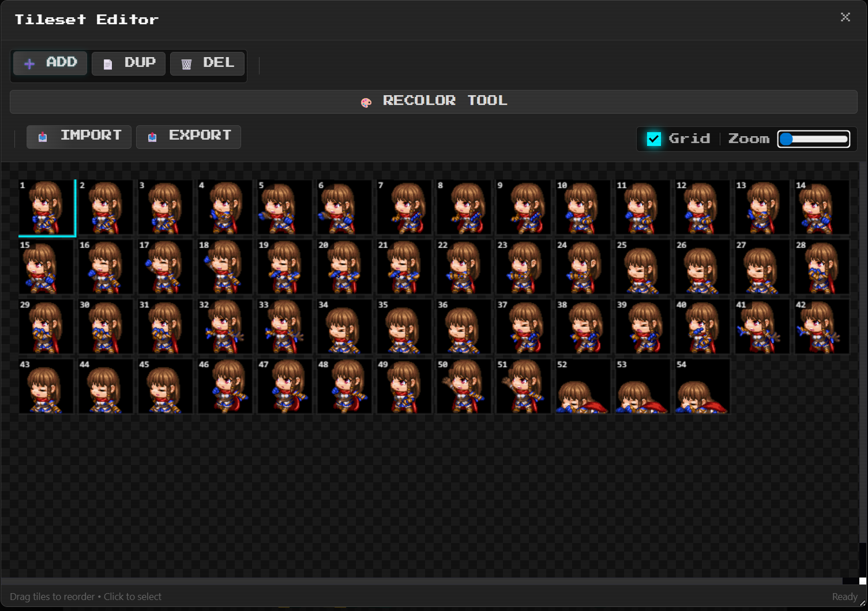Select tile number 28

[822, 268]
